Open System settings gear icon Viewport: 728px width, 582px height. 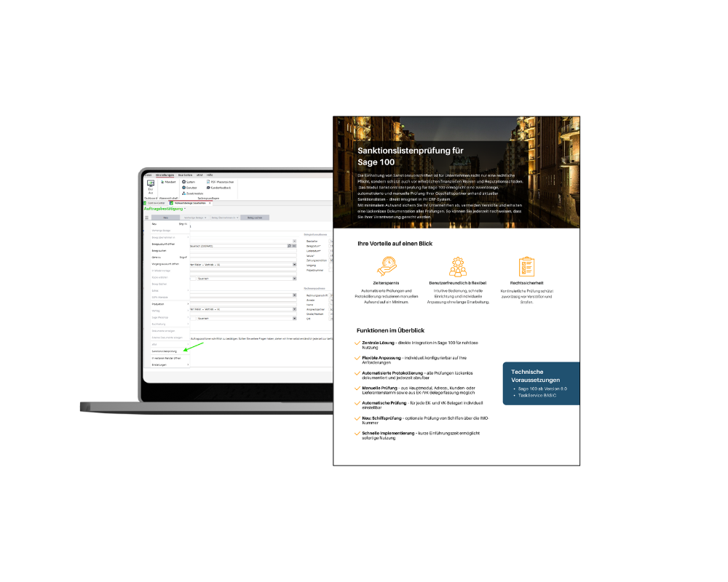pyautogui.click(x=183, y=182)
